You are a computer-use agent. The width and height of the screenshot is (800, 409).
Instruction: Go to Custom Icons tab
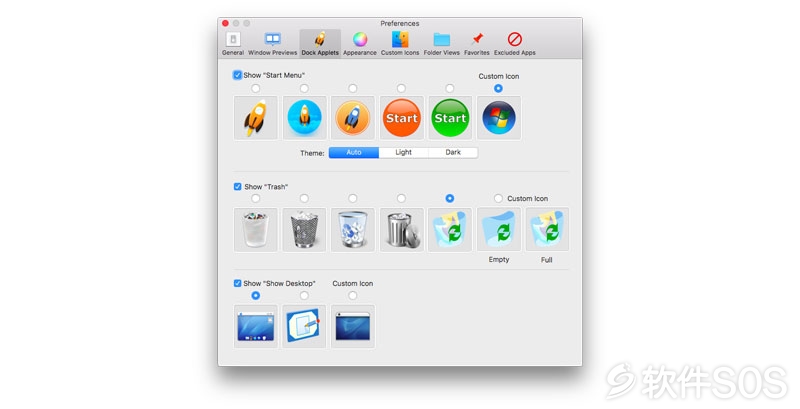click(400, 43)
